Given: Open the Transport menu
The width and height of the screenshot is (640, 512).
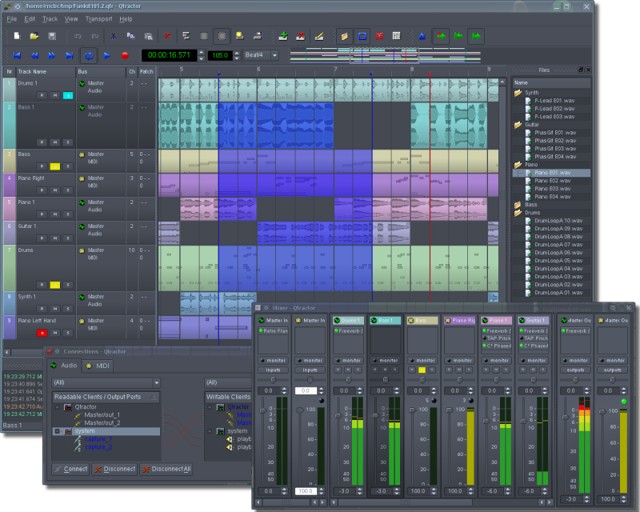Looking at the screenshot, I should coord(99,19).
